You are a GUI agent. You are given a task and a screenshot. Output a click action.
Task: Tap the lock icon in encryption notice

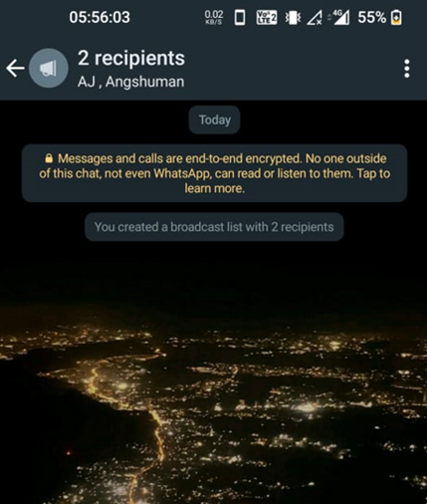[49, 158]
